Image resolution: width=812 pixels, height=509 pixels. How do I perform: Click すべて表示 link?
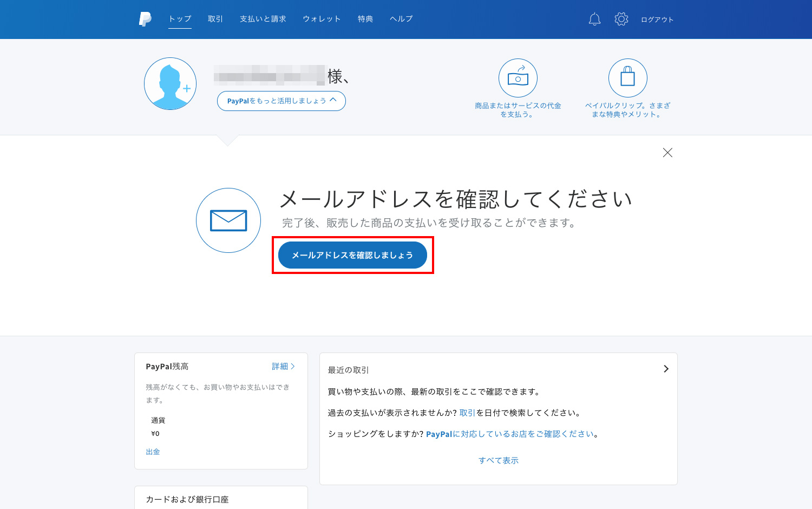(499, 460)
